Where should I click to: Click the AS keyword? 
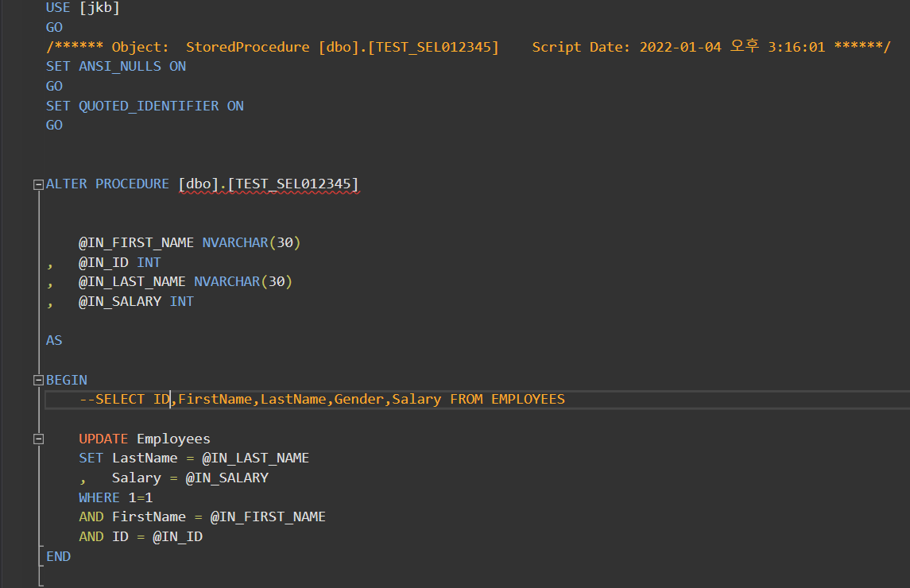[x=54, y=340]
